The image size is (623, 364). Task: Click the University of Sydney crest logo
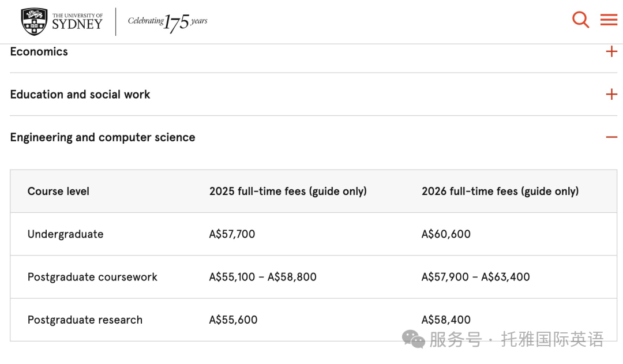pyautogui.click(x=34, y=21)
